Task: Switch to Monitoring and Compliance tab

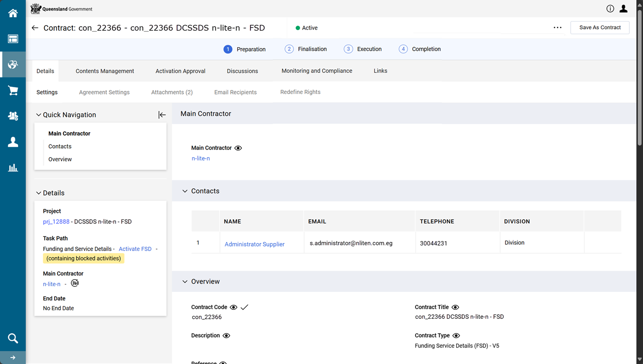Action: (x=316, y=71)
